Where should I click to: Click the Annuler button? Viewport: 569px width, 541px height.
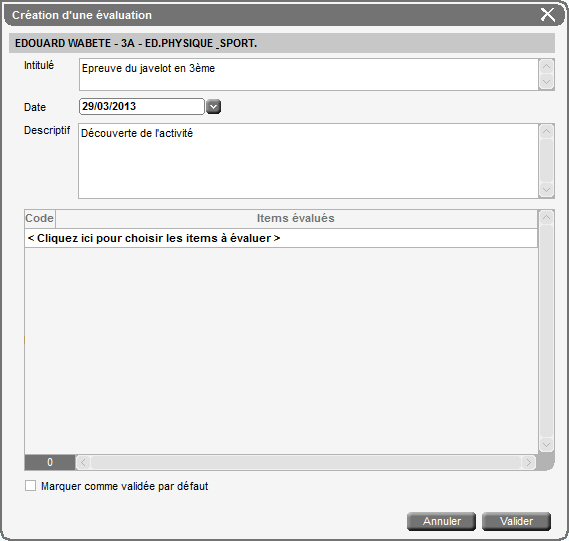point(441,521)
